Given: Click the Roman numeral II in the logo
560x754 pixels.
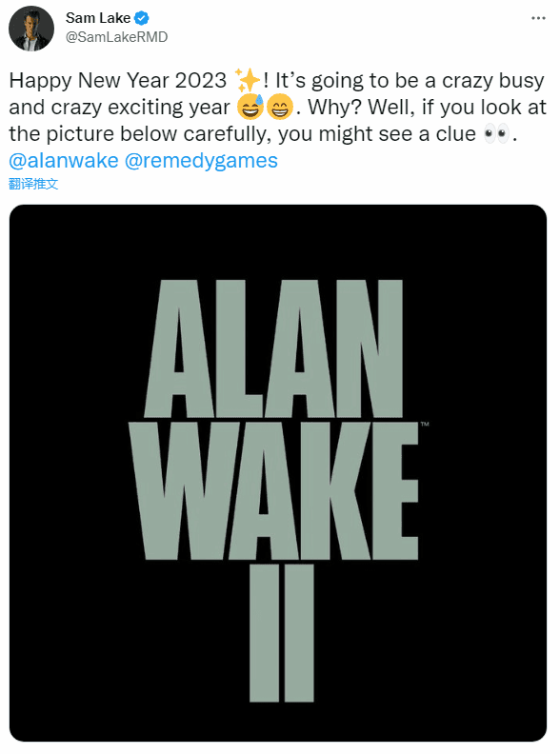Looking at the screenshot, I should [x=282, y=633].
